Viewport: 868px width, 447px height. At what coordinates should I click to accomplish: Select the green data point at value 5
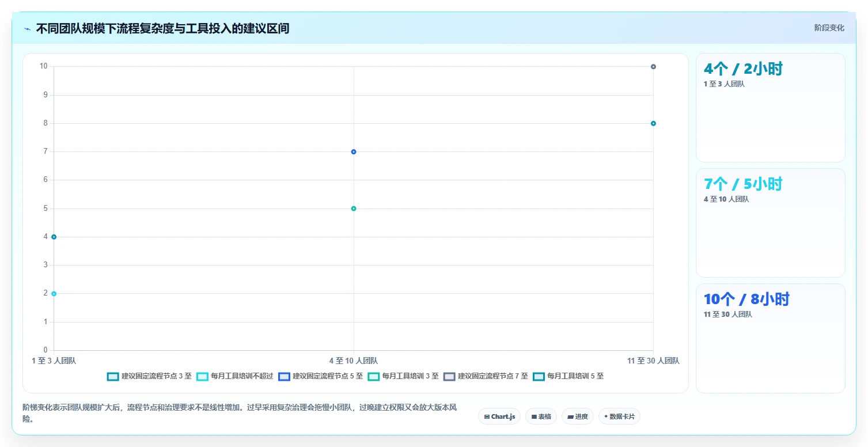click(354, 209)
